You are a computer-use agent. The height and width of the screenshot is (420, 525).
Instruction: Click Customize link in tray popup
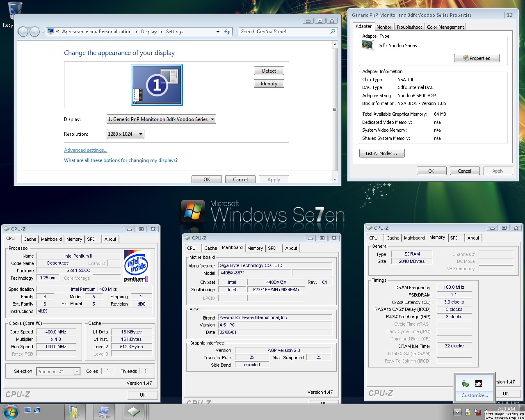[x=475, y=395]
